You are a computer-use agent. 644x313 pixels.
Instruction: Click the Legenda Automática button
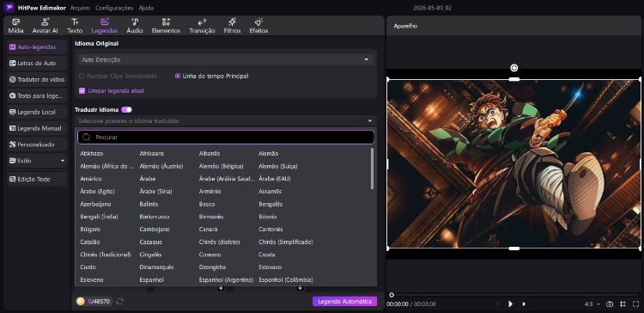point(344,301)
